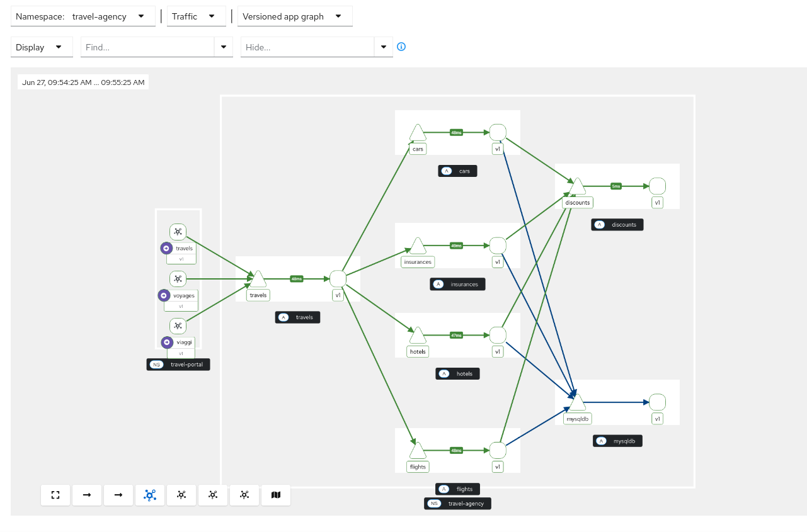Click the second arrow icon in bottom toolbar

click(x=118, y=495)
